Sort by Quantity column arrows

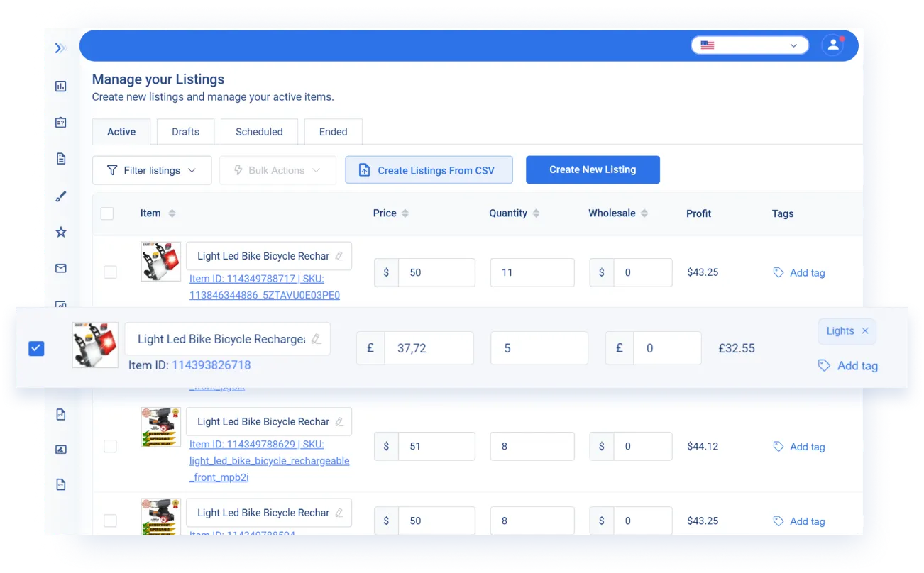[536, 213]
